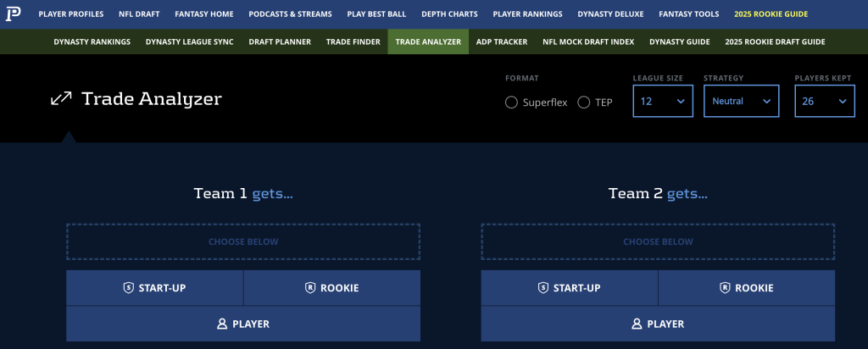
Task: Open the 2025 Rookie Guide link
Action: click(771, 14)
